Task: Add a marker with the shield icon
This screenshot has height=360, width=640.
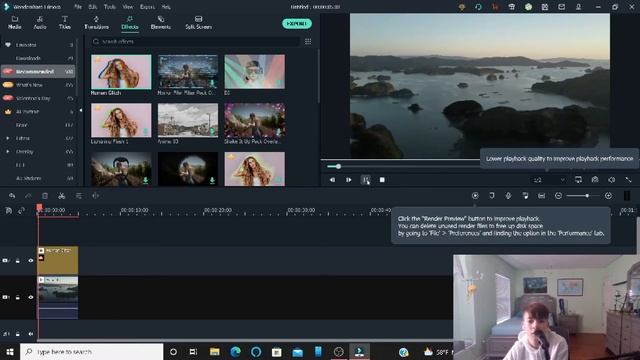Action: (x=492, y=196)
